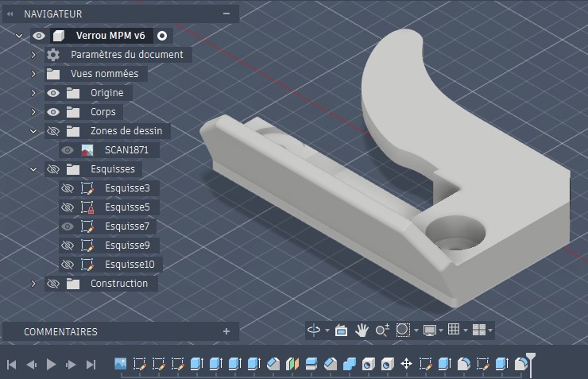
Task: Toggle visibility of the Construction folder
Action: 53,284
